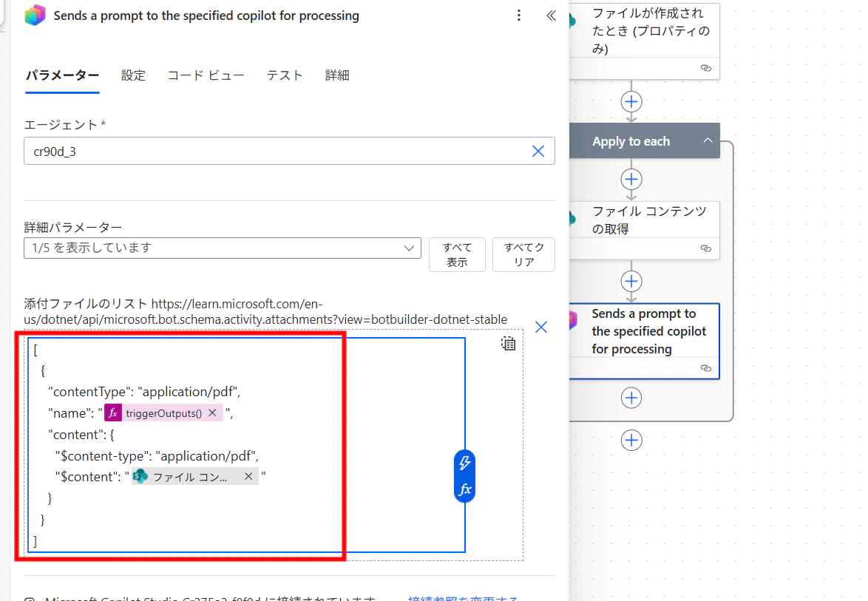Click the link icon on ファイル コンテンツの取得 card

(706, 248)
